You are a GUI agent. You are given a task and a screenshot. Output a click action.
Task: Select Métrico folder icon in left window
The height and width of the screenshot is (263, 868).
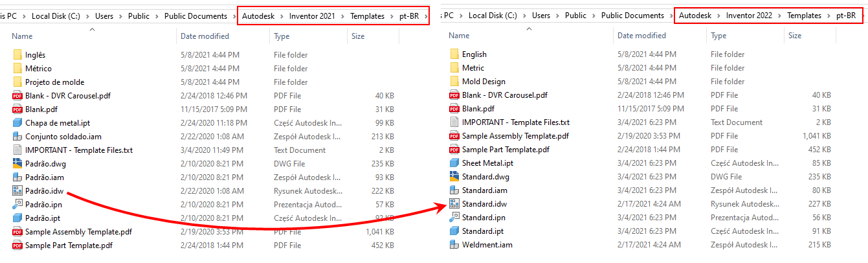click(17, 69)
